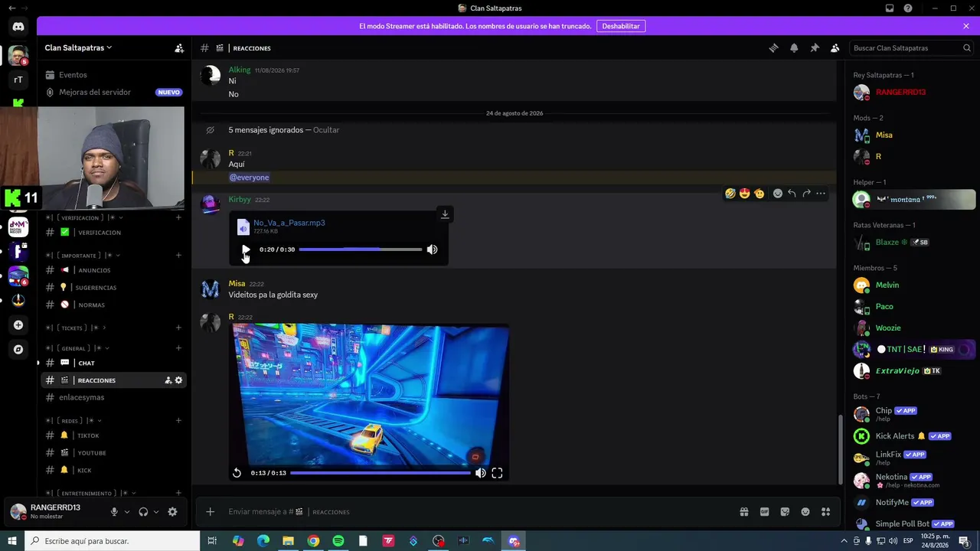This screenshot has width=980, height=551.
Task: Click the attach plus button in message bar
Action: point(210,512)
